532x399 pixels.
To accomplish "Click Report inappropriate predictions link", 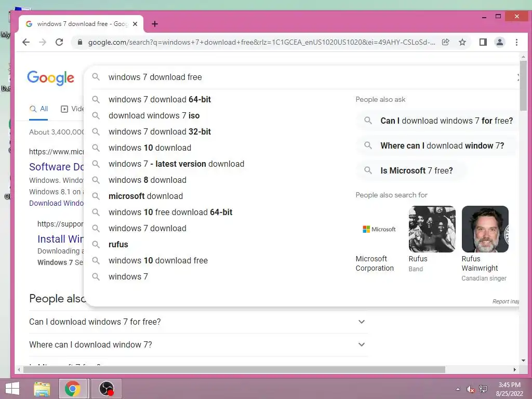I will coord(506,301).
